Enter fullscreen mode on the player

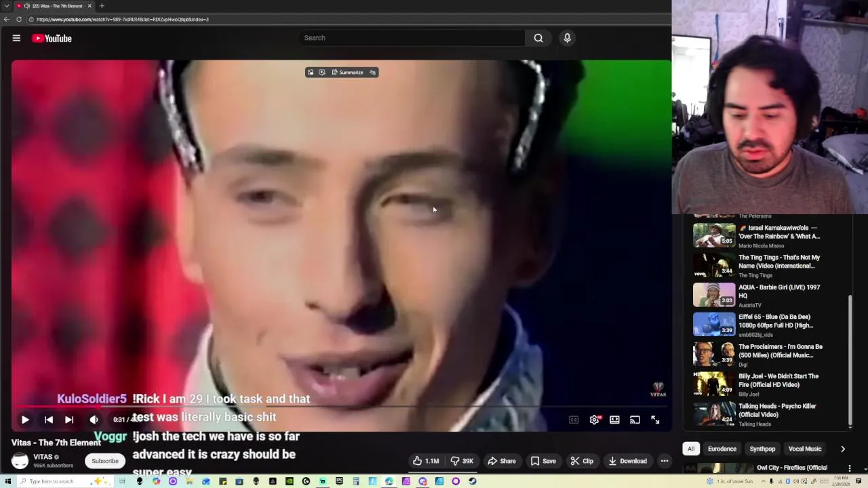[x=655, y=420]
